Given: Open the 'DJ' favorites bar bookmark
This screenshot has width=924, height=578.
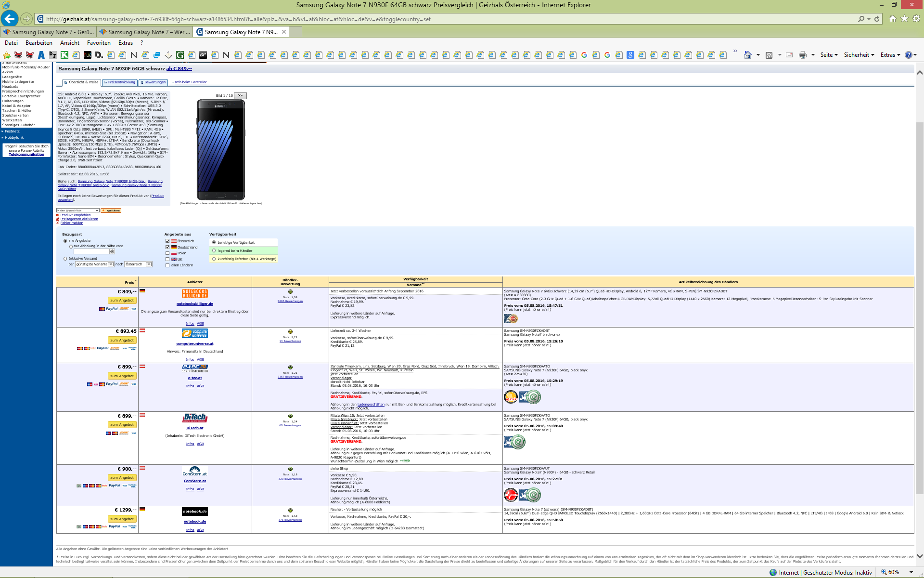Looking at the screenshot, I should tap(53, 55).
